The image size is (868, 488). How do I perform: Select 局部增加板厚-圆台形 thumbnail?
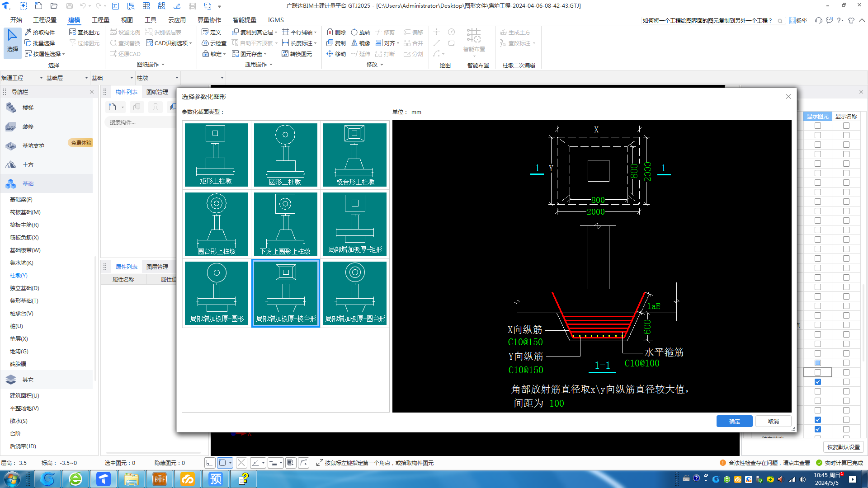(355, 293)
